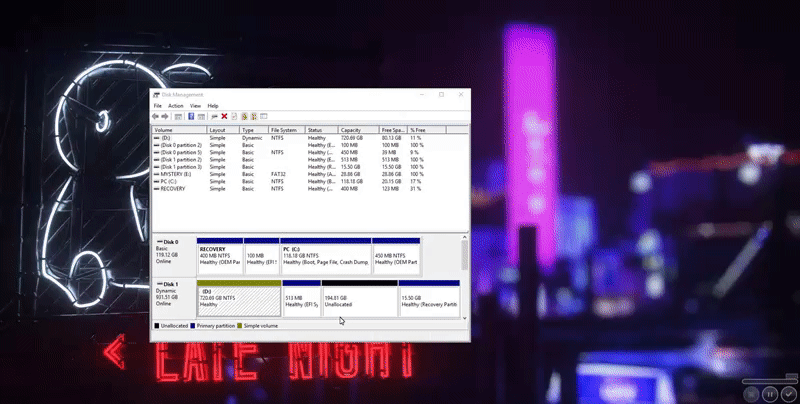The image size is (800, 404).
Task: Sort by the Volume column header
Action: pyautogui.click(x=179, y=130)
